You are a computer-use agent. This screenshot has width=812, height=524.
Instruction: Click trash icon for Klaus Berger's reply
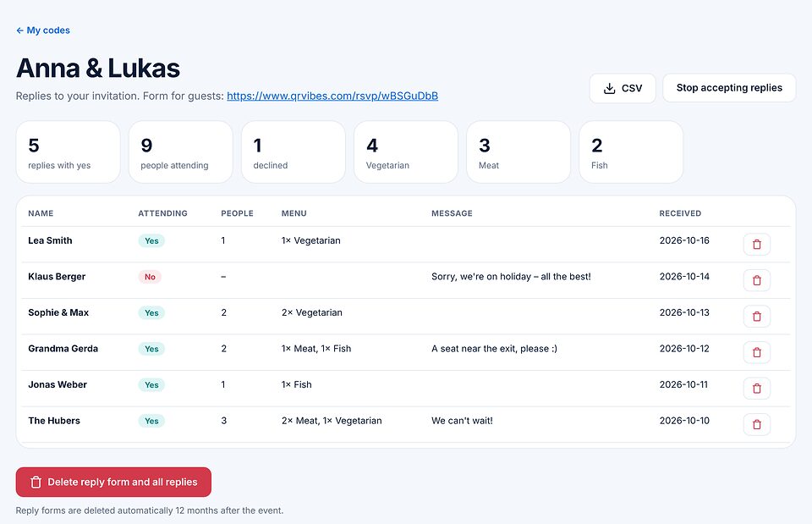click(x=756, y=280)
